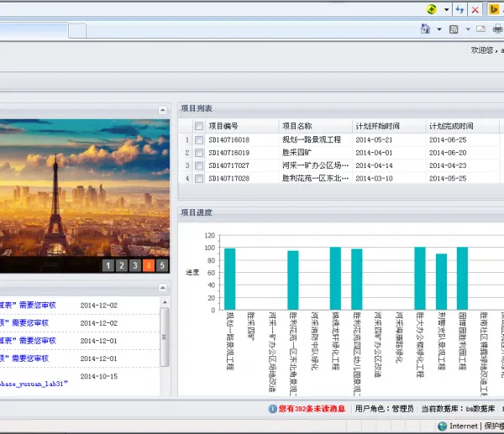This screenshot has width=504, height=434.
Task: Click the SD140716019 project number
Action: click(x=228, y=153)
